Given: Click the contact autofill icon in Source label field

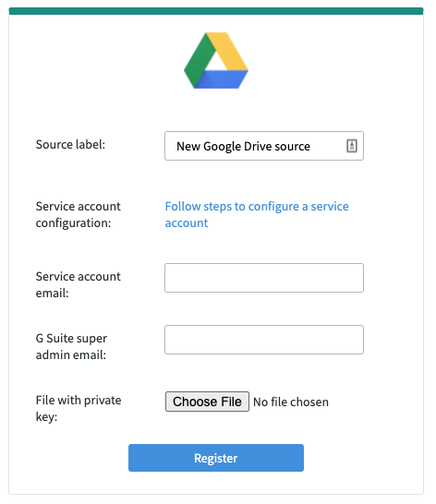Looking at the screenshot, I should coord(351,146).
